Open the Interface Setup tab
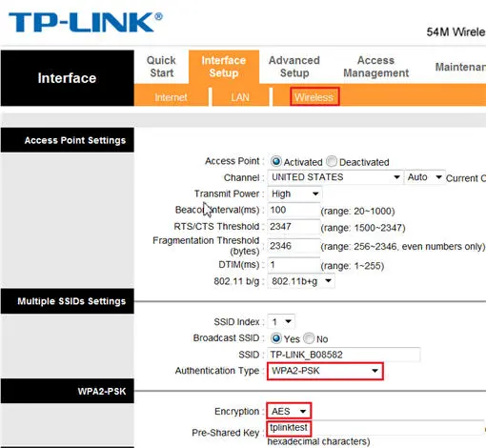This screenshot has width=486, height=448. 224,67
